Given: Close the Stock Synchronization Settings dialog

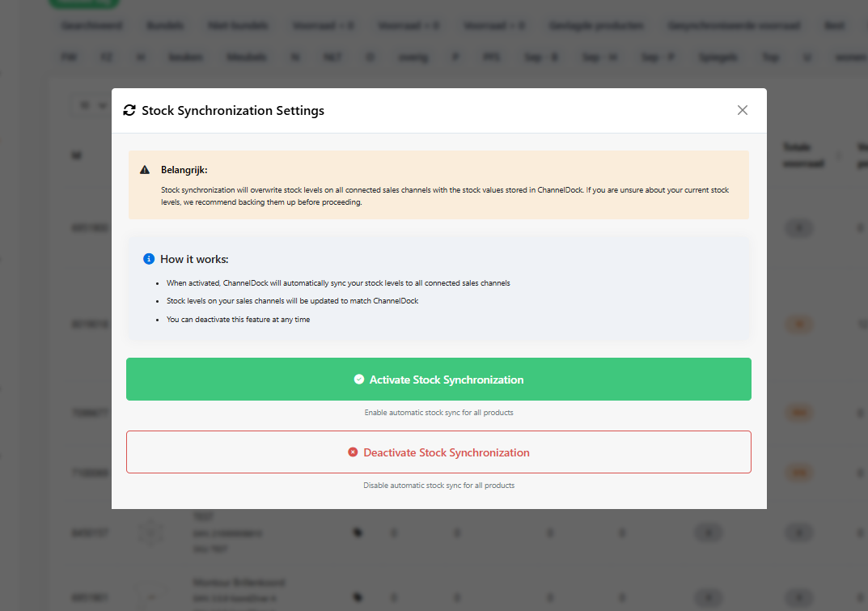Looking at the screenshot, I should [x=742, y=110].
